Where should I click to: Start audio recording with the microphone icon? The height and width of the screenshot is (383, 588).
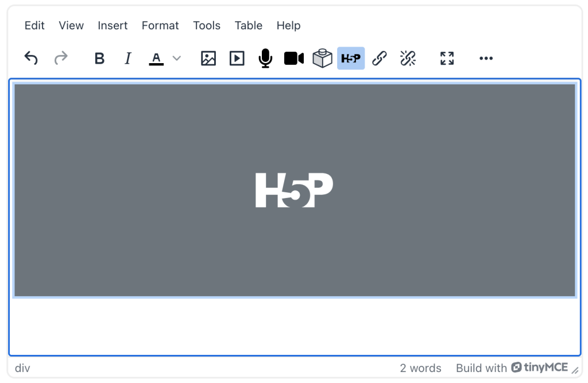[265, 58]
